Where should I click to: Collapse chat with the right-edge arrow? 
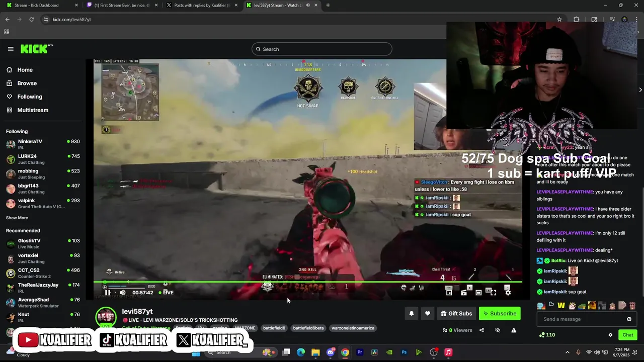[640, 90]
